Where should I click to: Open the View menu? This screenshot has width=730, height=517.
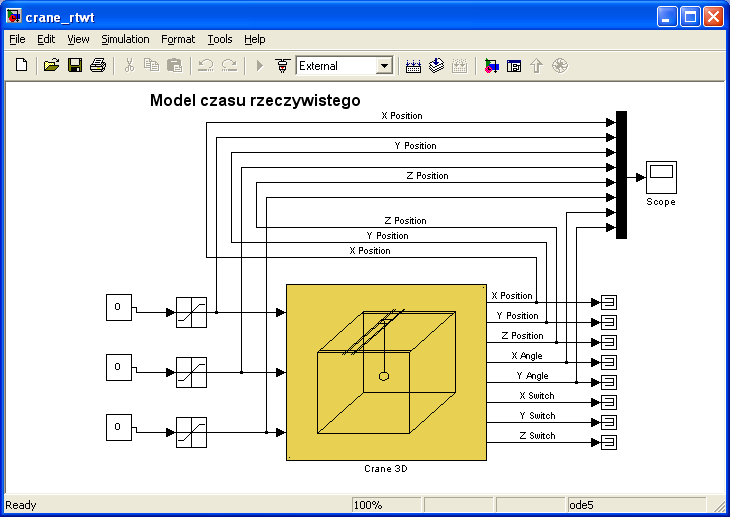coord(78,39)
